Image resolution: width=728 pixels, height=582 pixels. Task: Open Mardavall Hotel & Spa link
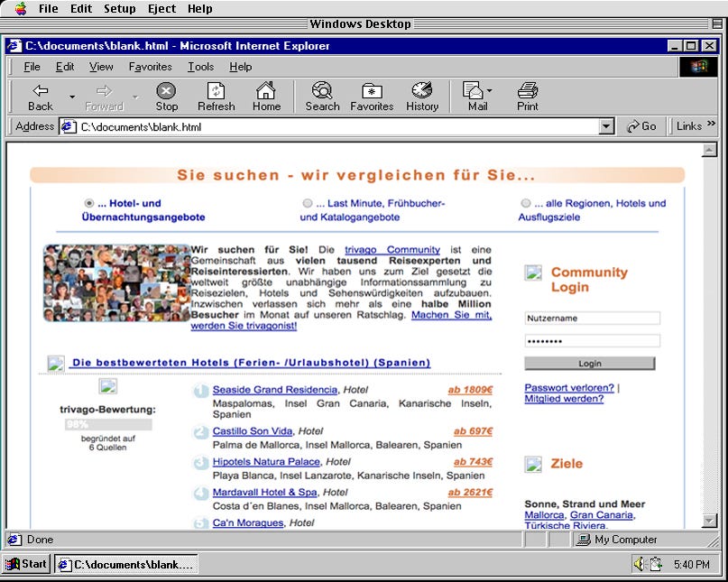pos(264,493)
